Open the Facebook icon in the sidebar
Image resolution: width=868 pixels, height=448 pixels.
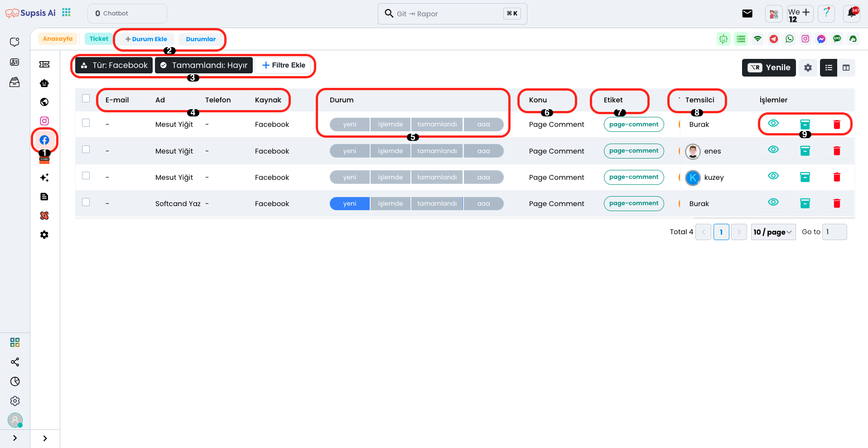(44, 140)
